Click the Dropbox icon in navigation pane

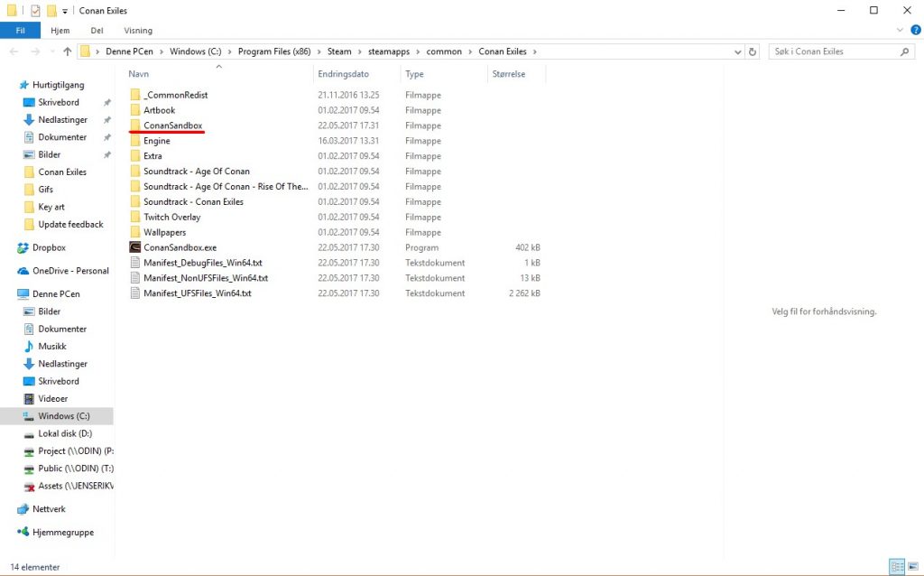click(x=23, y=247)
